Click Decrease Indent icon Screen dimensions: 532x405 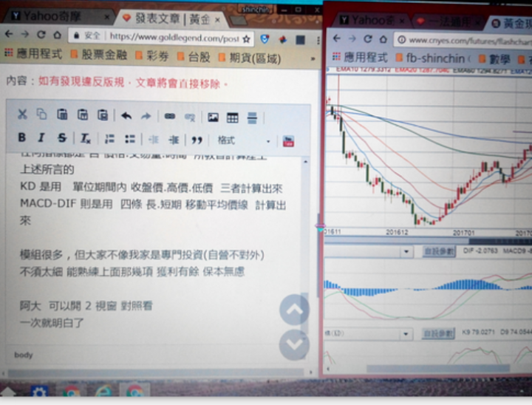click(154, 140)
